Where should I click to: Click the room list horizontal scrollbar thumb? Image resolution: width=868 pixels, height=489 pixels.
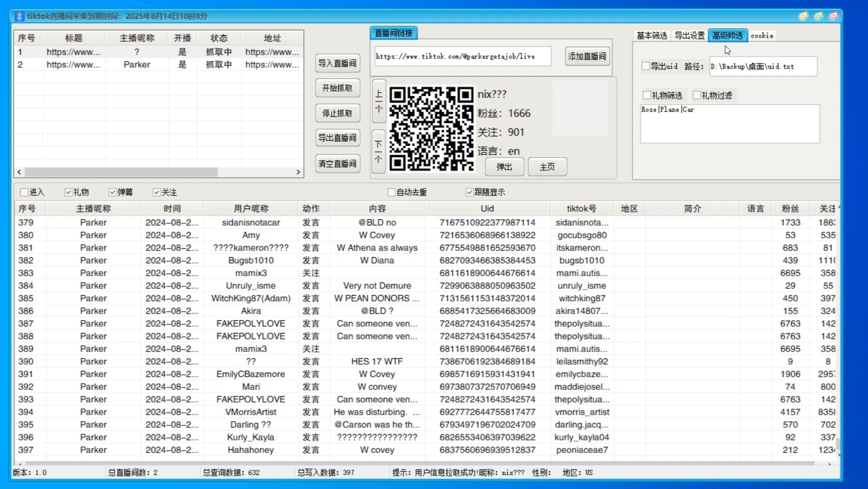[x=121, y=172]
